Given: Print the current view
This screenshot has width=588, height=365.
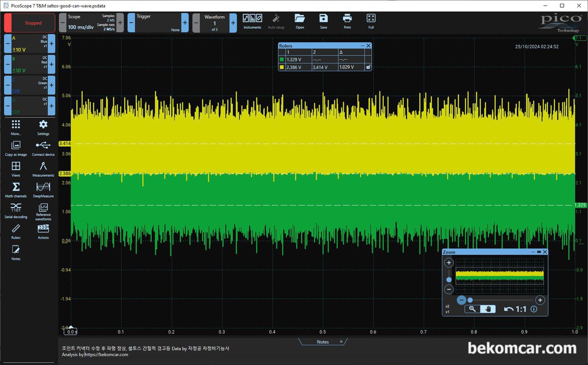Looking at the screenshot, I should pos(347,22).
